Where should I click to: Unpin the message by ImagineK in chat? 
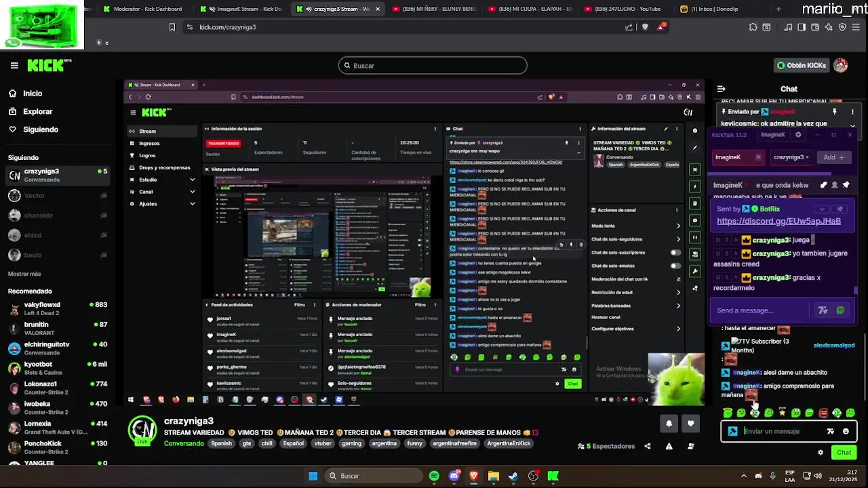(835, 112)
